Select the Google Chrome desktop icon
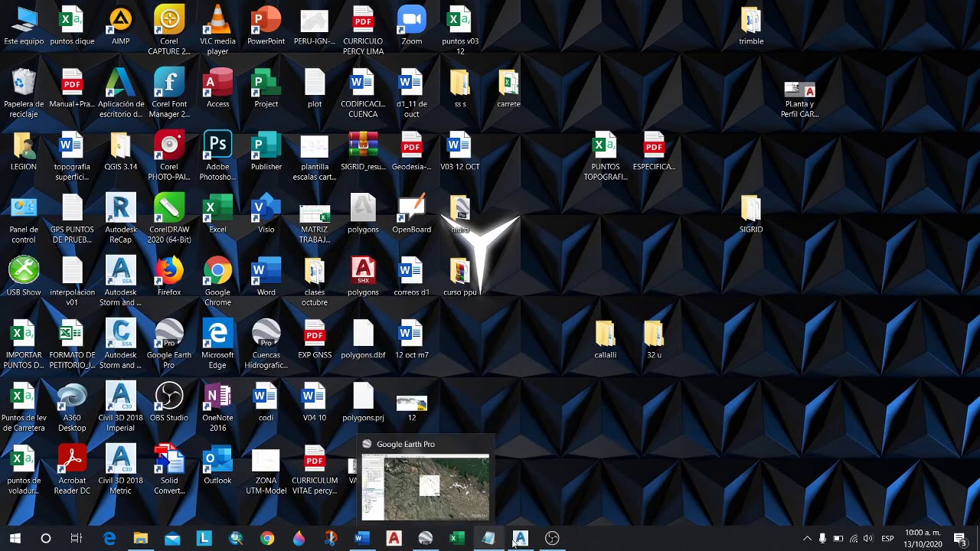This screenshot has width=980, height=551. [217, 282]
